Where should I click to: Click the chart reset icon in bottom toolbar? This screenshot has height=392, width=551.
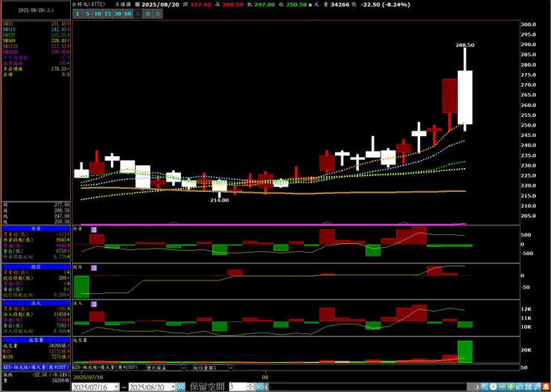tap(519, 387)
